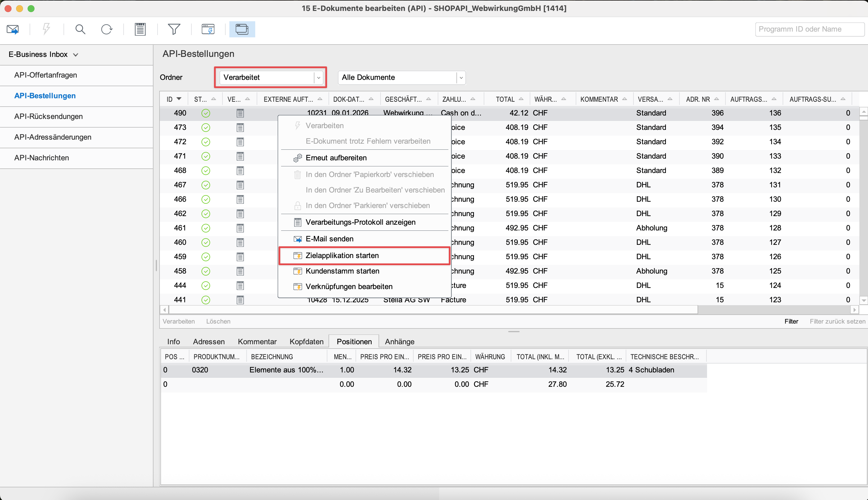Click the magnifier search toolbar icon
This screenshot has width=868, height=500.
(80, 29)
